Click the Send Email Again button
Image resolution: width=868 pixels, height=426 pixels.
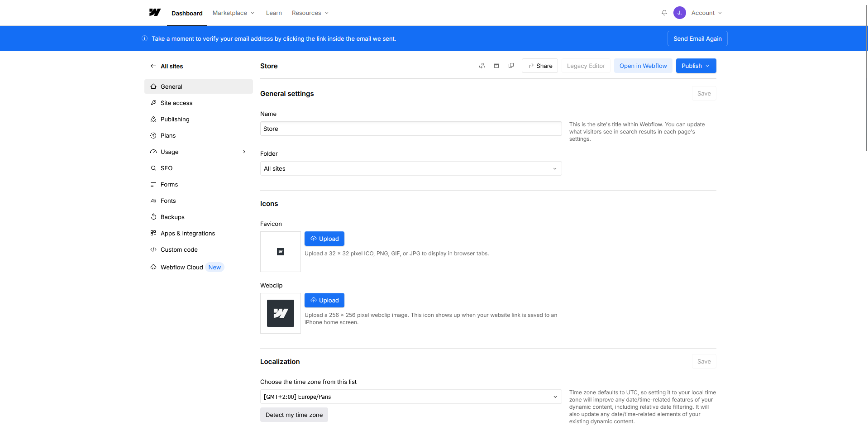pyautogui.click(x=697, y=38)
